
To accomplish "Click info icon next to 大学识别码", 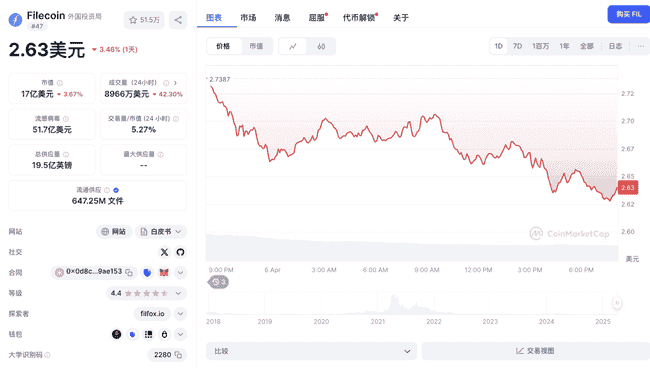I will (47, 355).
